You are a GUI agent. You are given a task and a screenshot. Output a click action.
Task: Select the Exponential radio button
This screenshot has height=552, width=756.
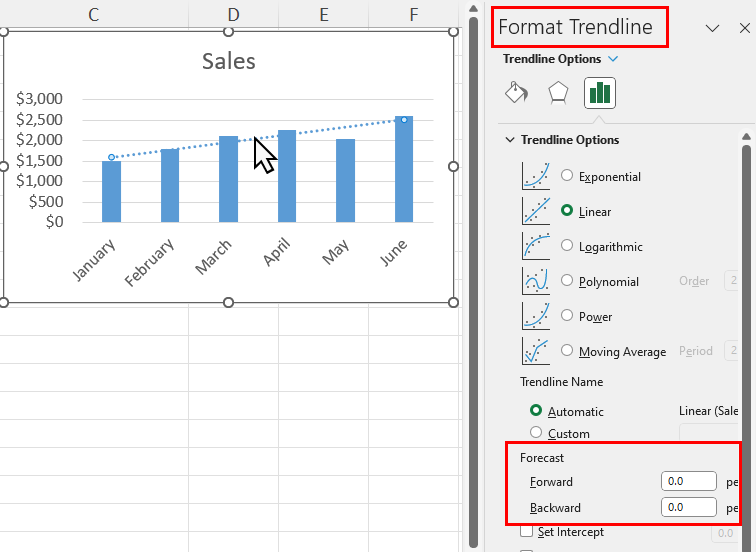click(567, 175)
